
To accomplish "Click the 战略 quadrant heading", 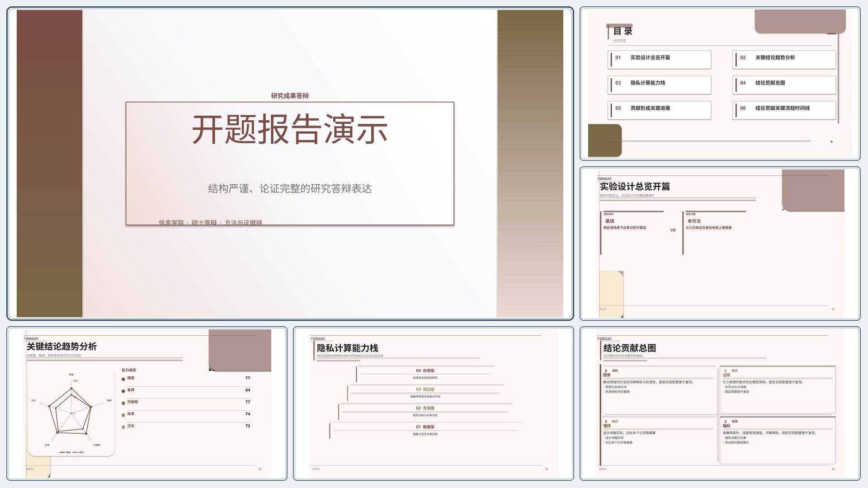I will [726, 375].
